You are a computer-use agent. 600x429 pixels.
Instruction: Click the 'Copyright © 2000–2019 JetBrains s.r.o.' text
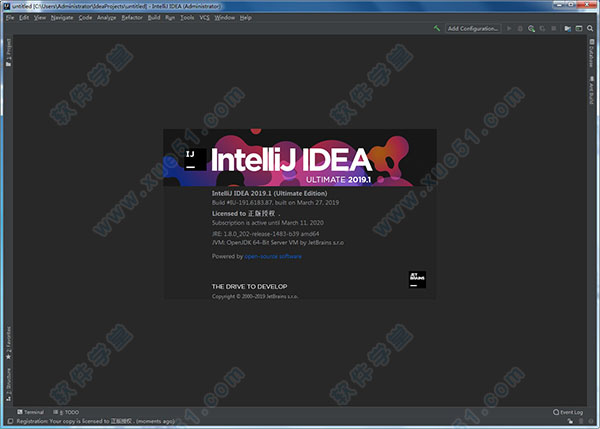click(x=255, y=297)
